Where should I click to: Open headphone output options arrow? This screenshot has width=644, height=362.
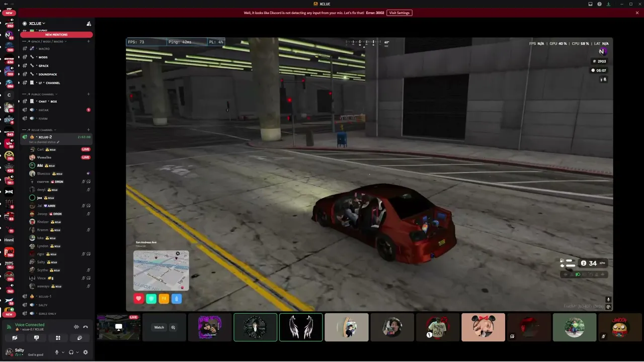pyautogui.click(x=77, y=352)
